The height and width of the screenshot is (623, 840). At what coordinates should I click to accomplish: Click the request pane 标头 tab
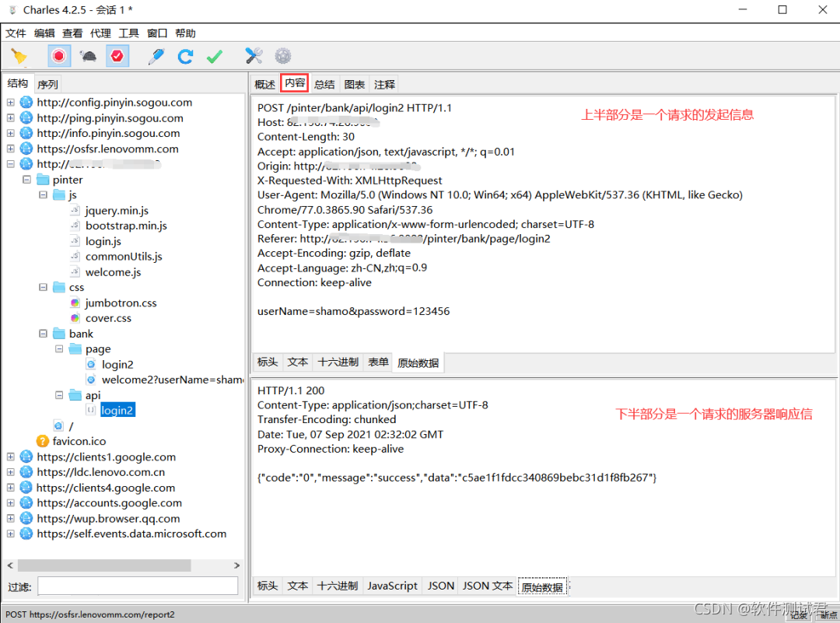tap(268, 362)
